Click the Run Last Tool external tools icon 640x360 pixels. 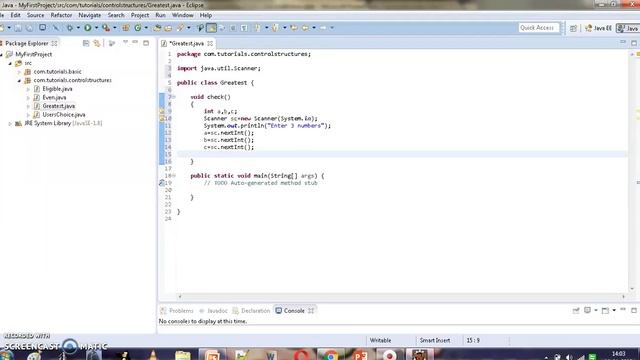[106, 28]
